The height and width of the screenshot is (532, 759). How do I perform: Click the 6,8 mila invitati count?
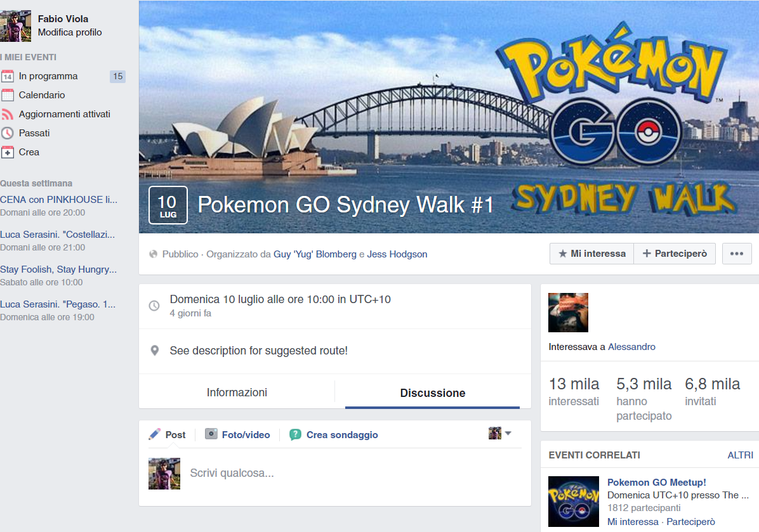coord(713,392)
